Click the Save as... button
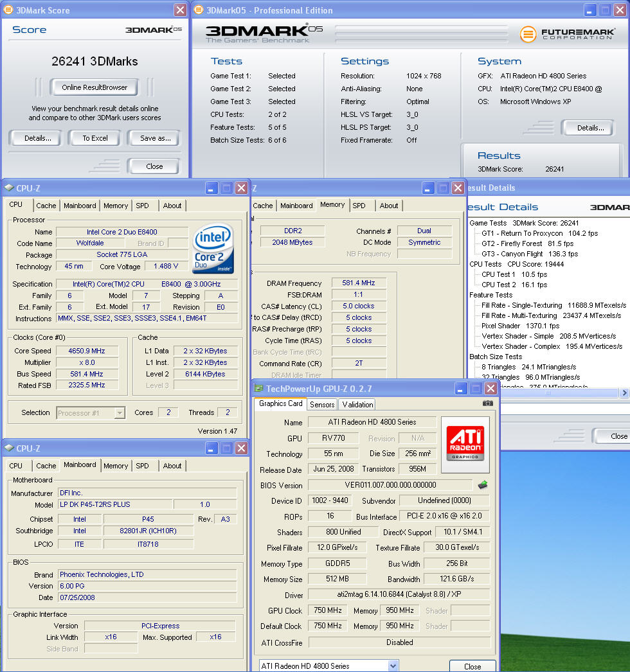Image resolution: width=630 pixels, height=672 pixels. [x=155, y=138]
